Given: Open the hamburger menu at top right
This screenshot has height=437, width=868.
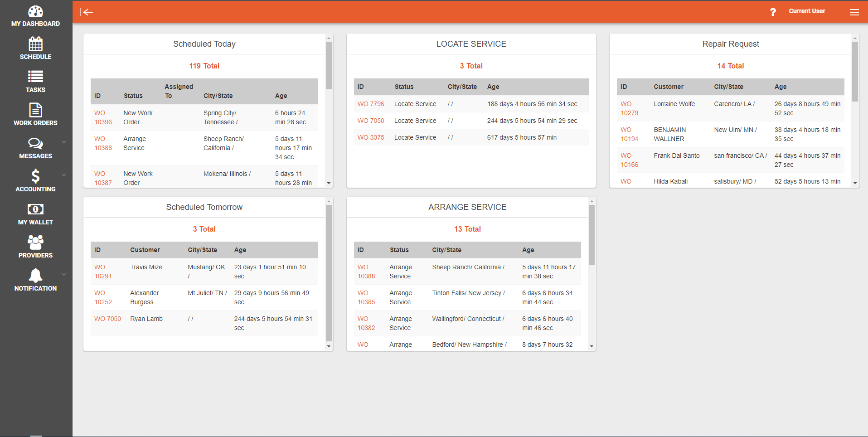Looking at the screenshot, I should click(x=854, y=12).
